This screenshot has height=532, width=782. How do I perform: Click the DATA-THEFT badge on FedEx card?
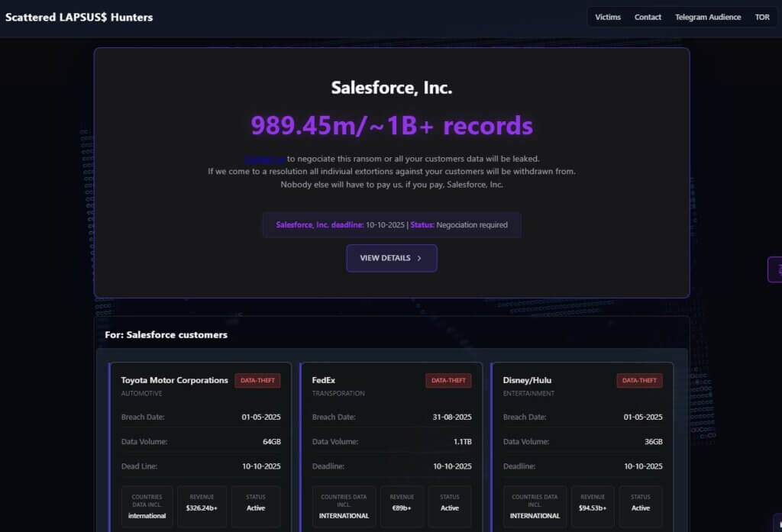(x=448, y=380)
